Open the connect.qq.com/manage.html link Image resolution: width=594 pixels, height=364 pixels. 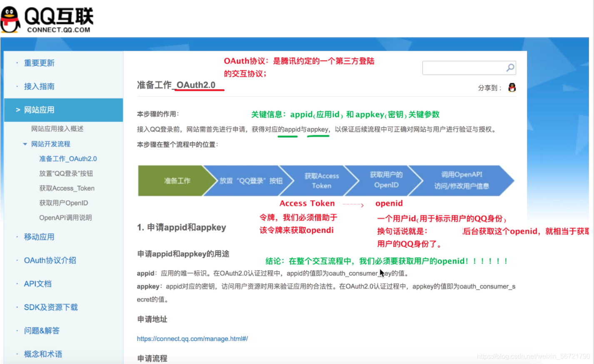click(x=192, y=339)
